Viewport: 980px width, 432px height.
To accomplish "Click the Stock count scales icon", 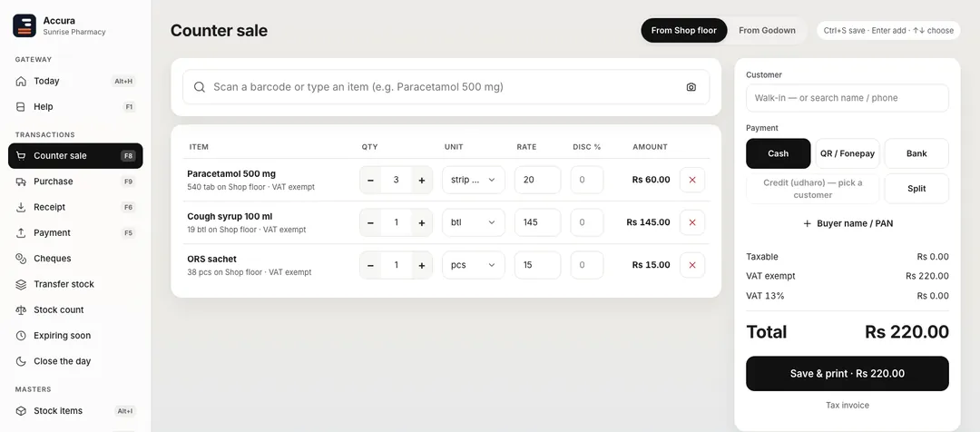I will tap(21, 310).
